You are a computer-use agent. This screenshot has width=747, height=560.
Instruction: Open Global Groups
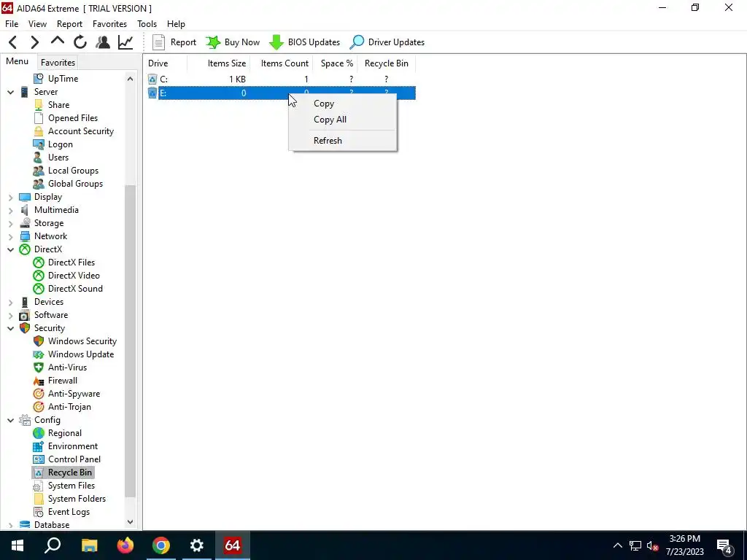[x=75, y=183]
